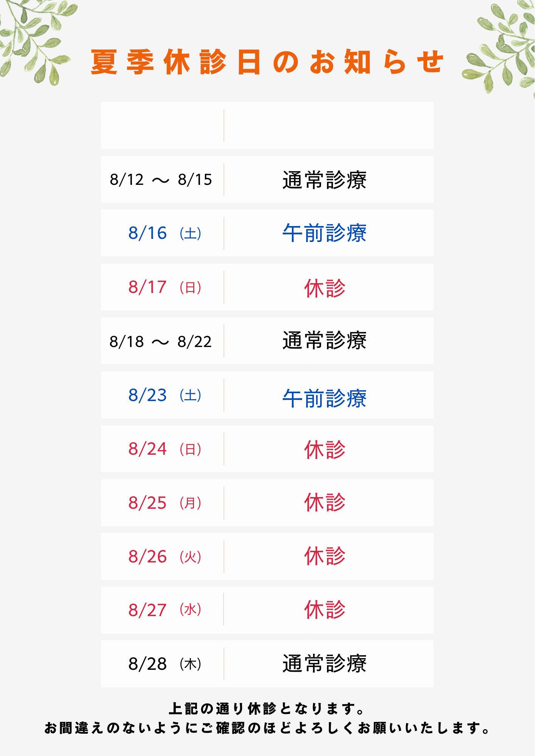Select the 8/28 (木) date cell

[165, 664]
